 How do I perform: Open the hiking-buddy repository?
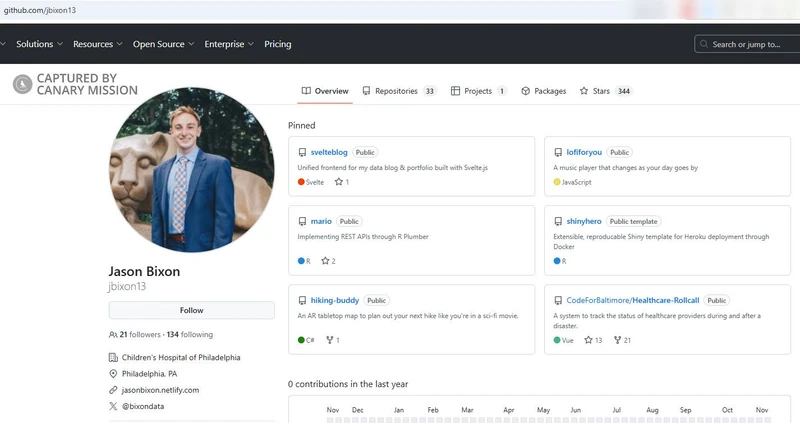335,300
